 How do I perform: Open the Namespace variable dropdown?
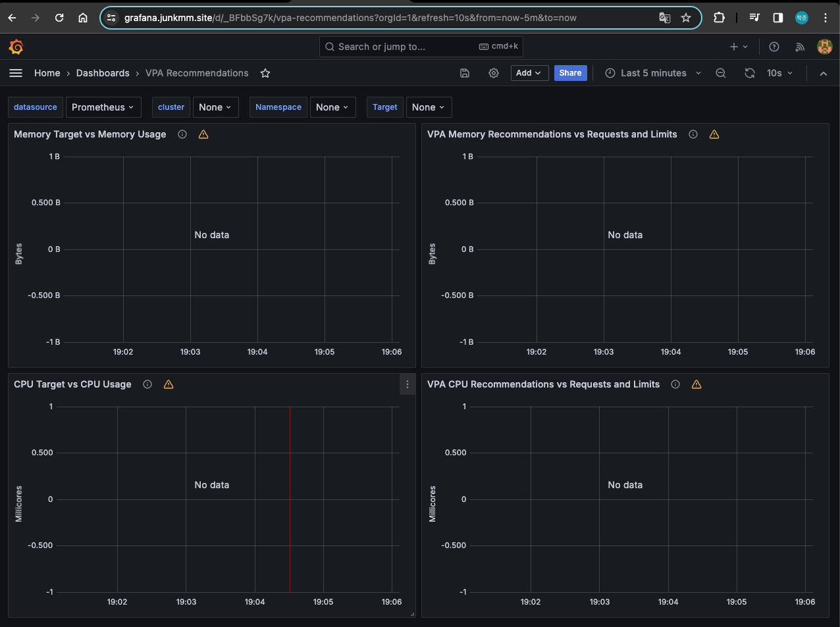coord(332,107)
